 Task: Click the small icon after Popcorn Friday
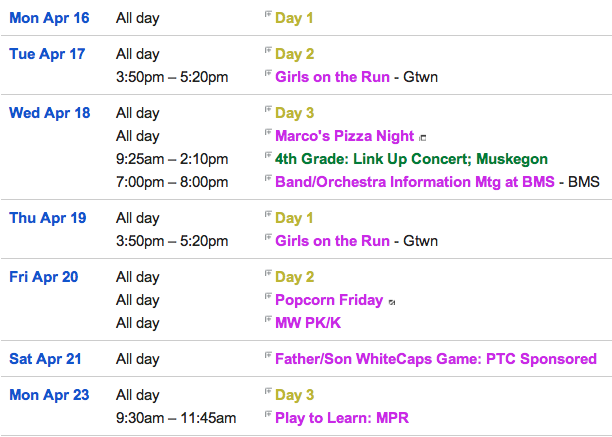click(x=392, y=302)
